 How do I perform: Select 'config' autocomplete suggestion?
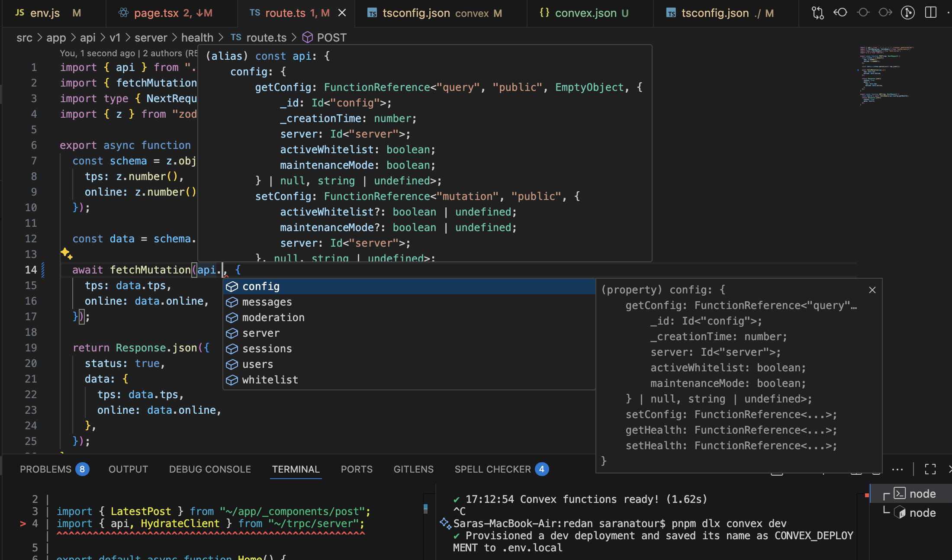(409, 286)
